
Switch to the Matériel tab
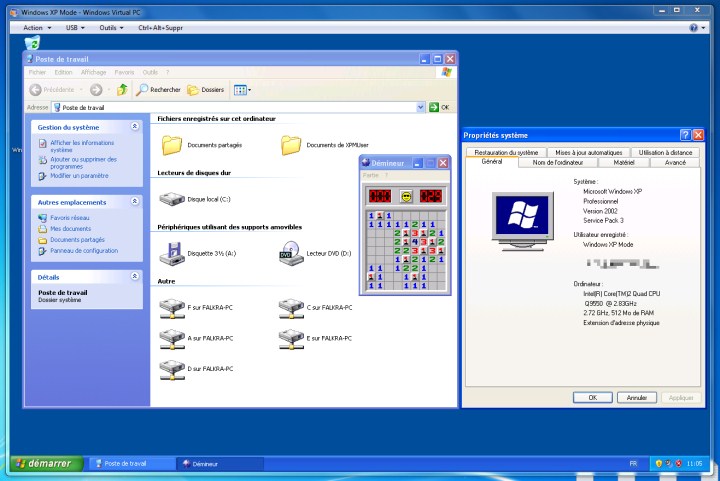tap(624, 162)
